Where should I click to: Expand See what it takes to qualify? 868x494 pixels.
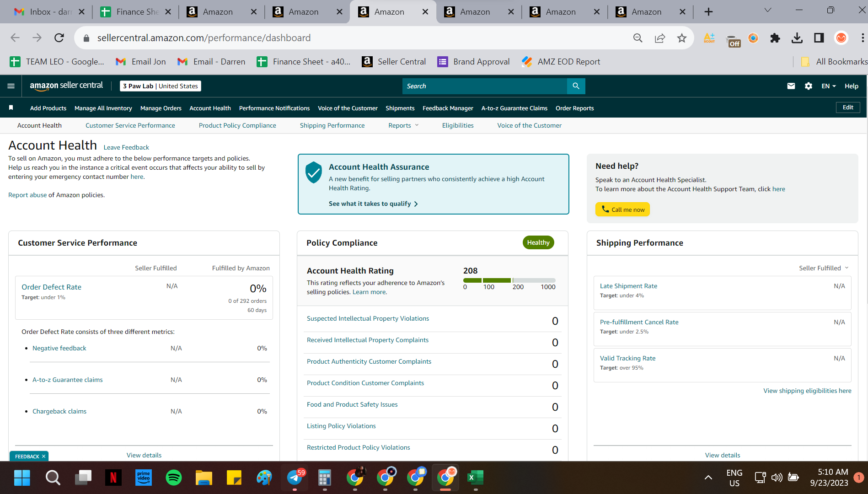click(373, 204)
